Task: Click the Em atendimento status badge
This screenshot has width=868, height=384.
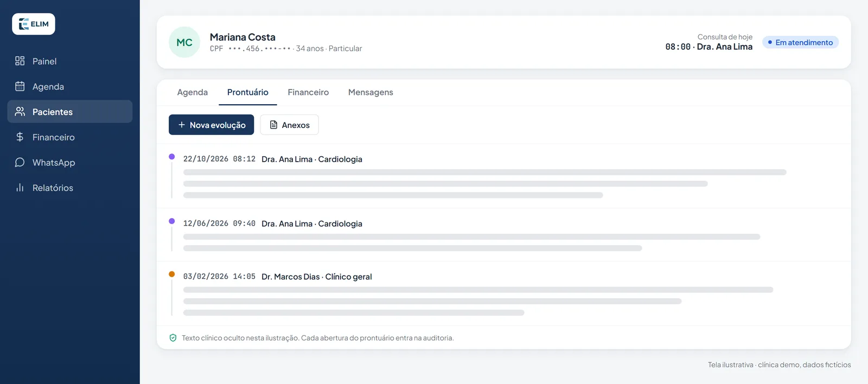Action: pos(800,42)
